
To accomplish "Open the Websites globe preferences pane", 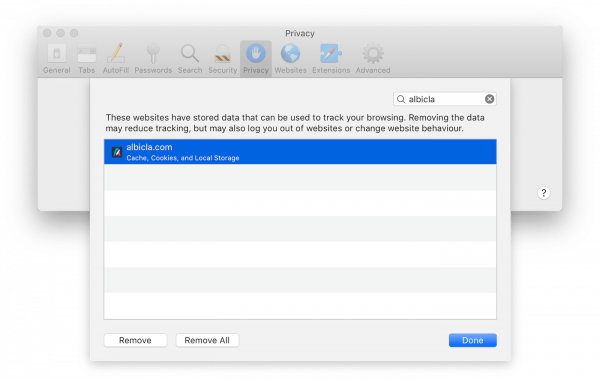I will click(290, 59).
